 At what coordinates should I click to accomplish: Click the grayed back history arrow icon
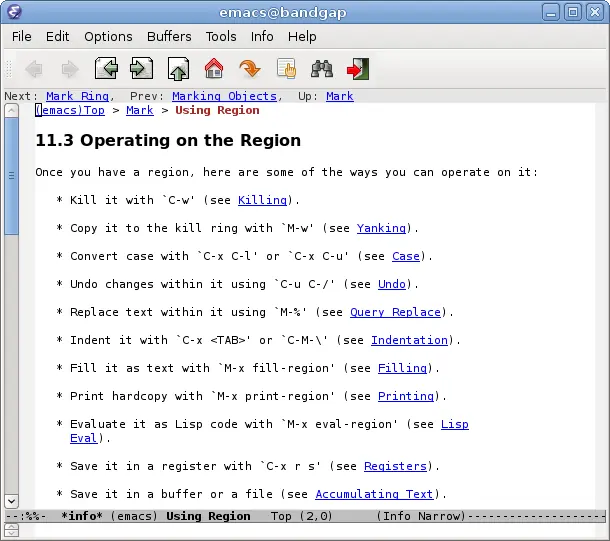click(34, 69)
